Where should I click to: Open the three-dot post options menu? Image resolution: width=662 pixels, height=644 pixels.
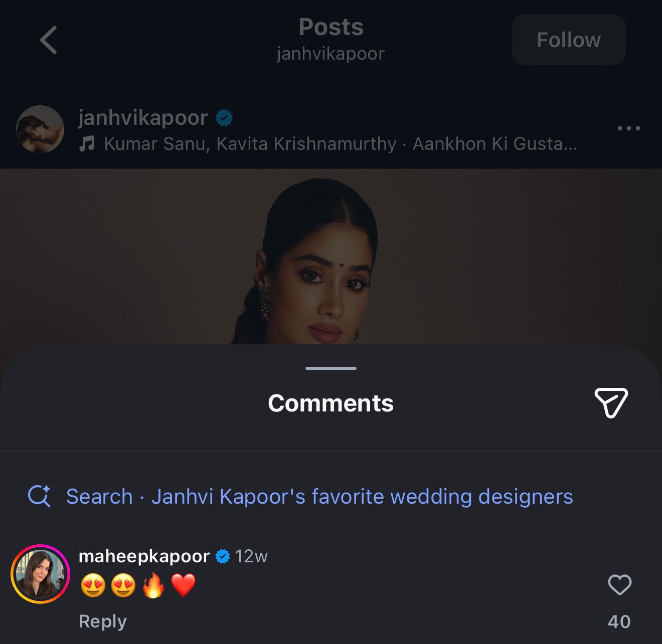[x=628, y=128]
